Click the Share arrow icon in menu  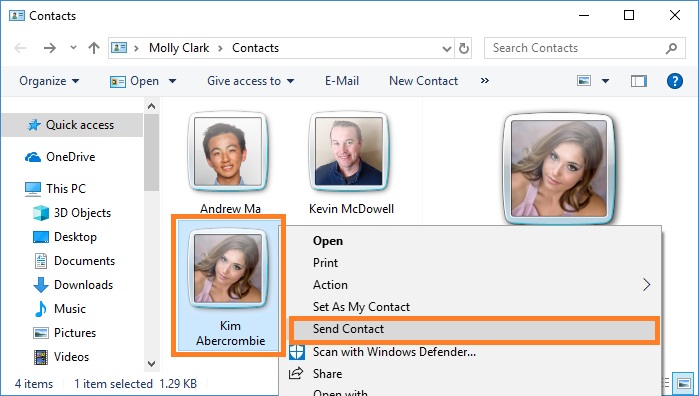coord(296,373)
